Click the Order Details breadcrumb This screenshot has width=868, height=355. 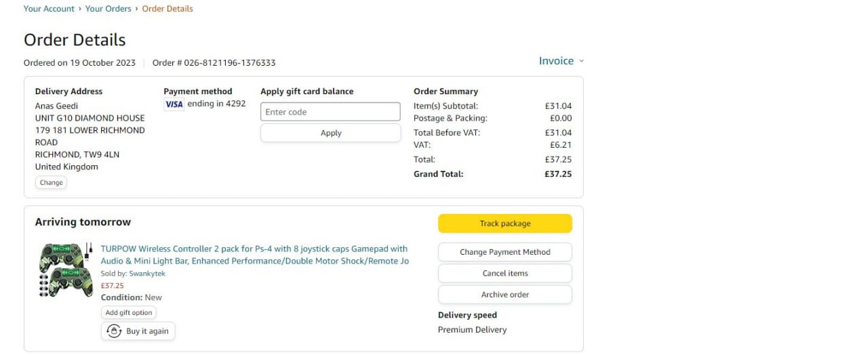pos(167,9)
